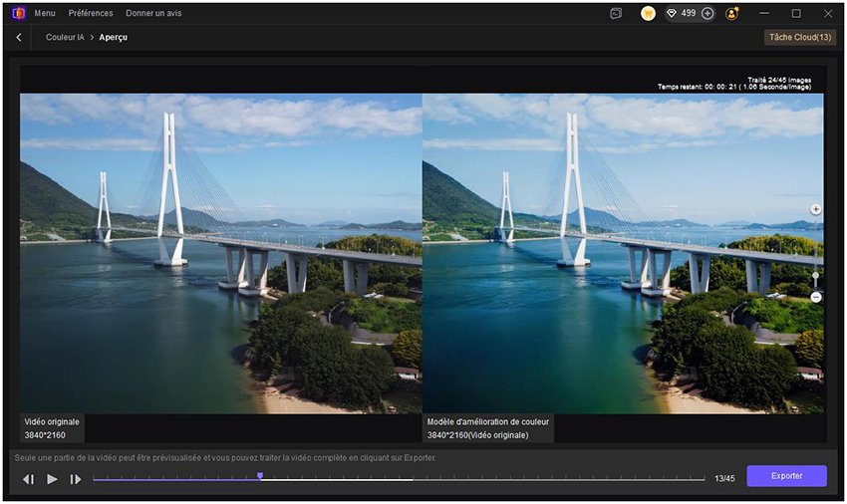Go to Couleur IA breadcrumb

click(x=65, y=37)
